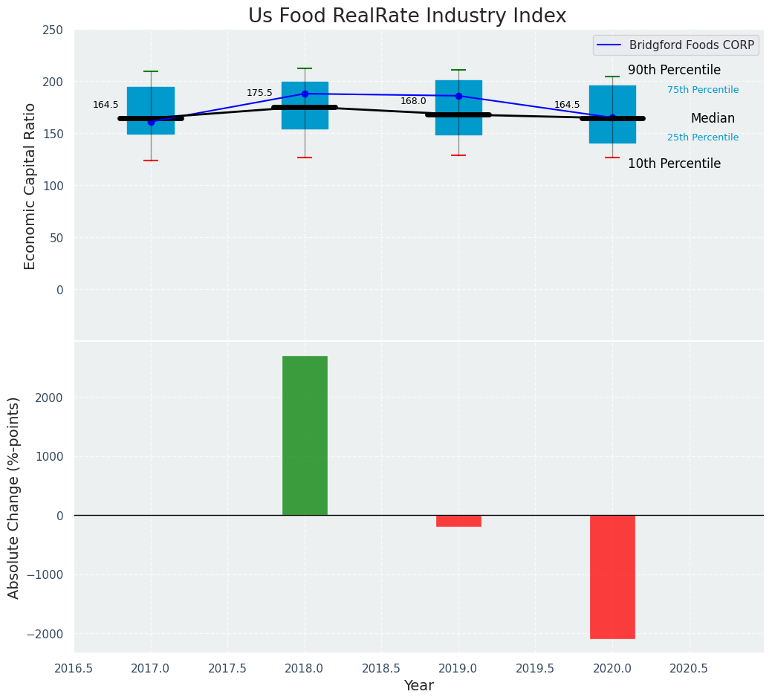772x700 pixels.
Task: Click the blue 2018 data point marker
Action: (x=305, y=94)
